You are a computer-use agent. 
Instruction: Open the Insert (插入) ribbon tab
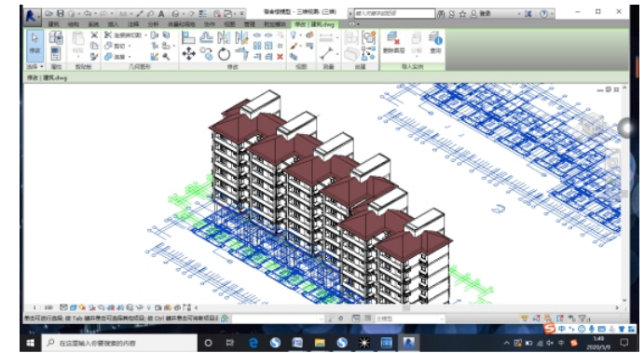pos(113,24)
